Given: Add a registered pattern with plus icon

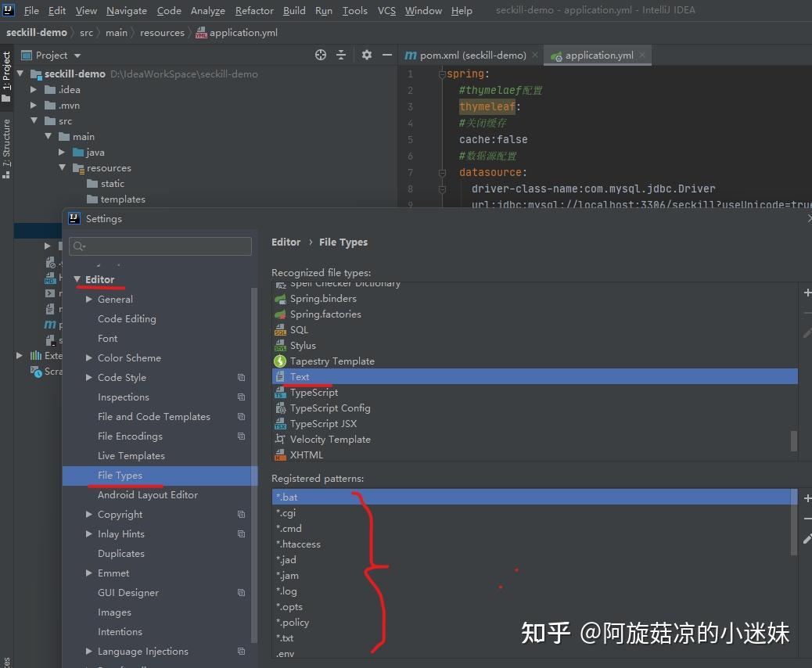Looking at the screenshot, I should 806,497.
